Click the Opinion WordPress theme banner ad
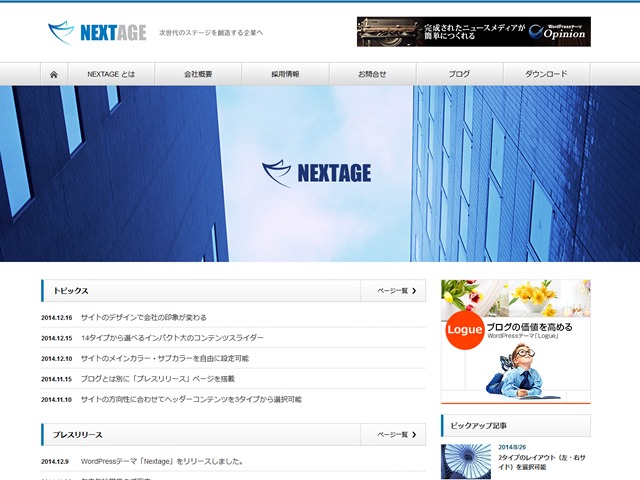 click(474, 31)
